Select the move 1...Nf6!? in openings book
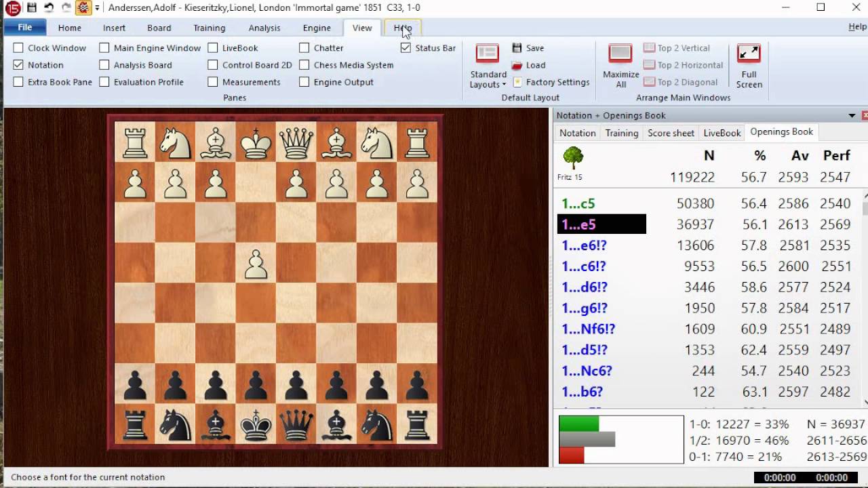The image size is (868, 488). (588, 329)
